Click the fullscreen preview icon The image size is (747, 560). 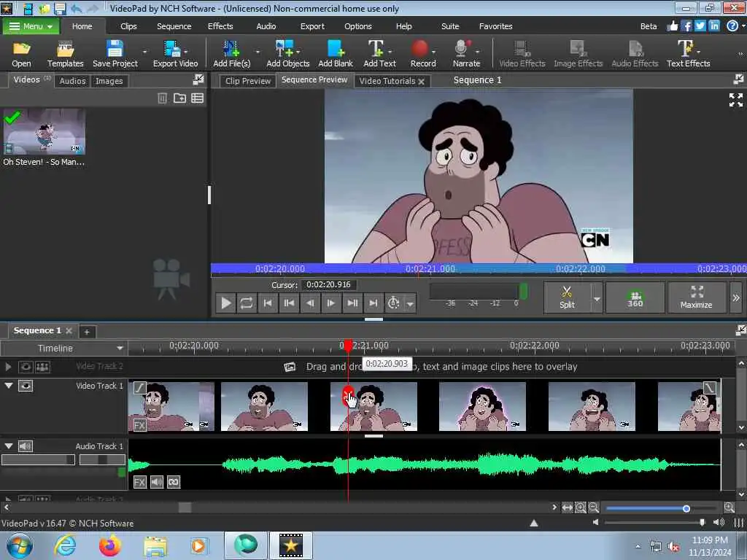coord(735,100)
